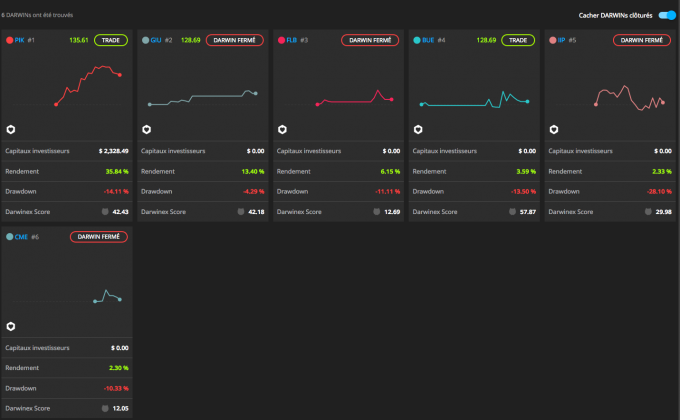Click FLB rendement value 6.15 %
The height and width of the screenshot is (420, 680).
click(390, 171)
